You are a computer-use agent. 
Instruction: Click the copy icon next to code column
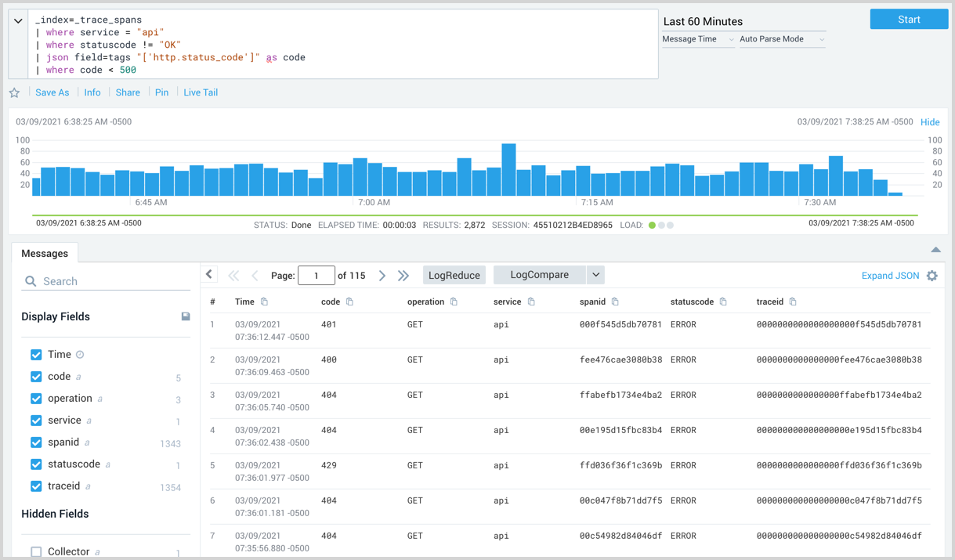tap(349, 302)
